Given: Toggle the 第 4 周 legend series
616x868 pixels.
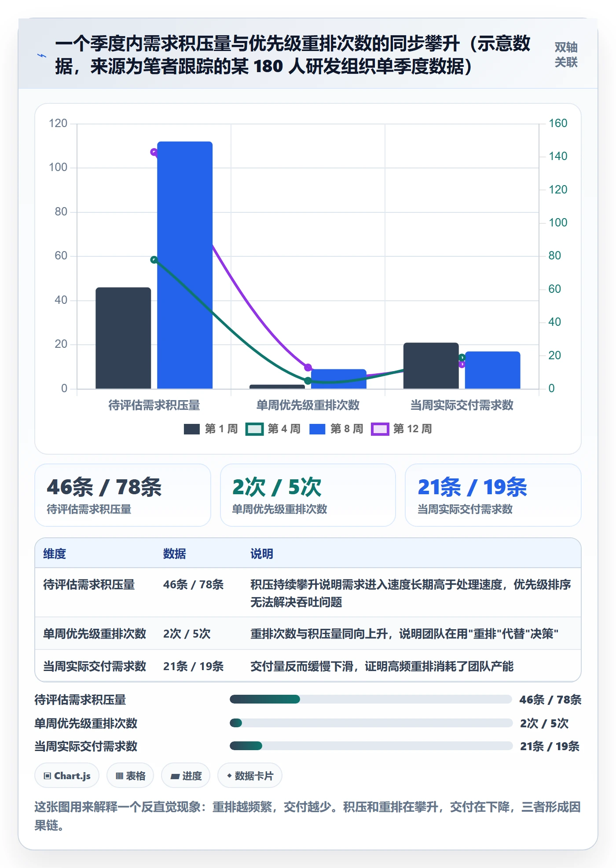Looking at the screenshot, I should tap(273, 429).
